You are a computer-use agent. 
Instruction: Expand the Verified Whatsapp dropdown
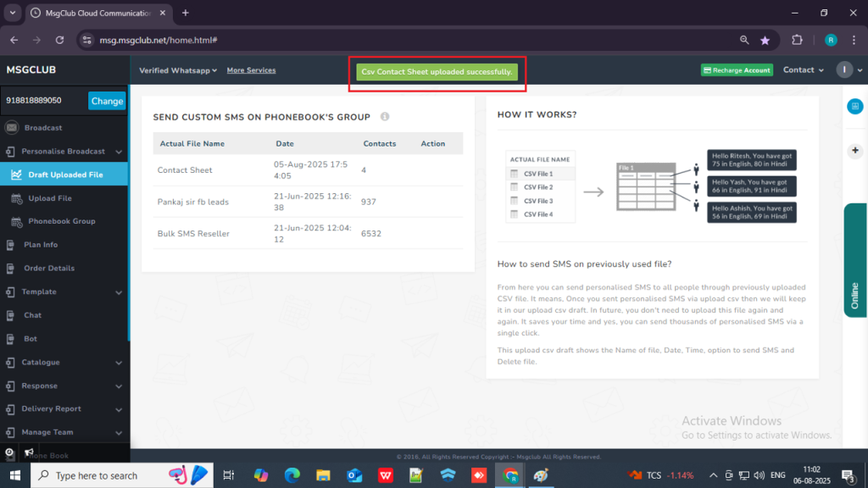click(x=178, y=70)
